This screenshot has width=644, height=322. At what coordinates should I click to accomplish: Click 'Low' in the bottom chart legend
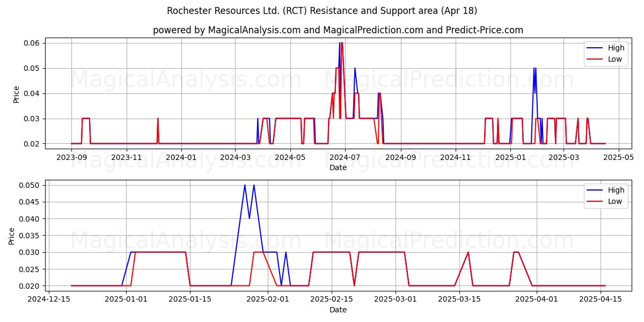[615, 201]
